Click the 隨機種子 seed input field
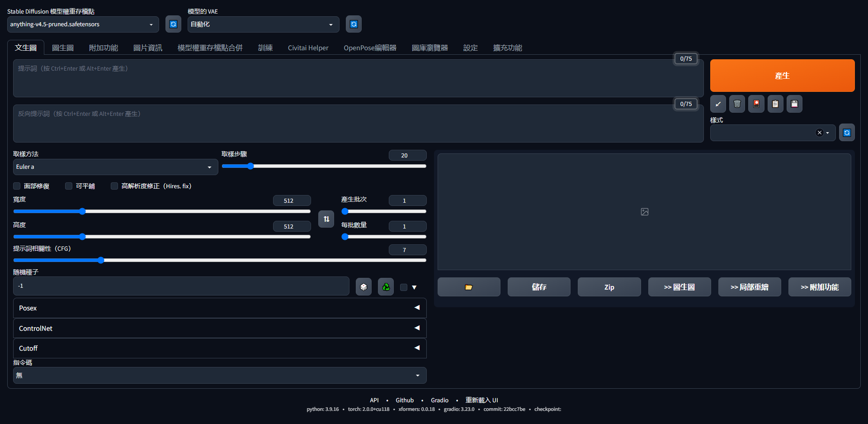 point(181,286)
